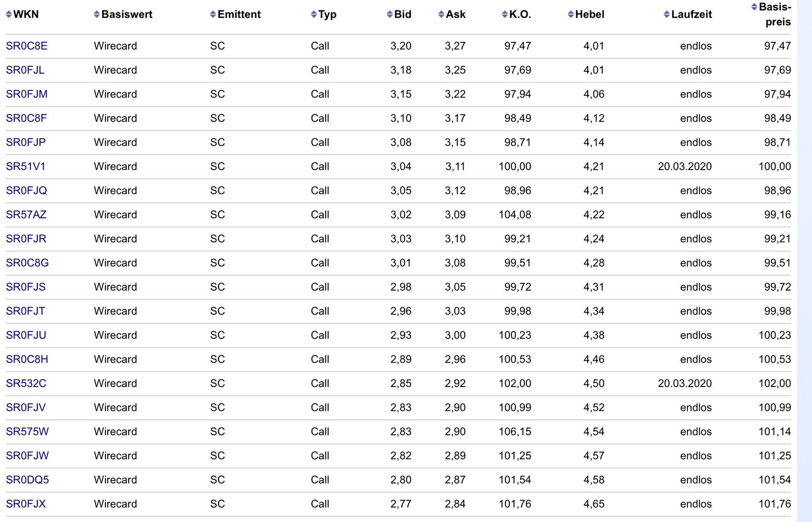
Task: Select the SR0FJM table row
Action: pos(363,94)
